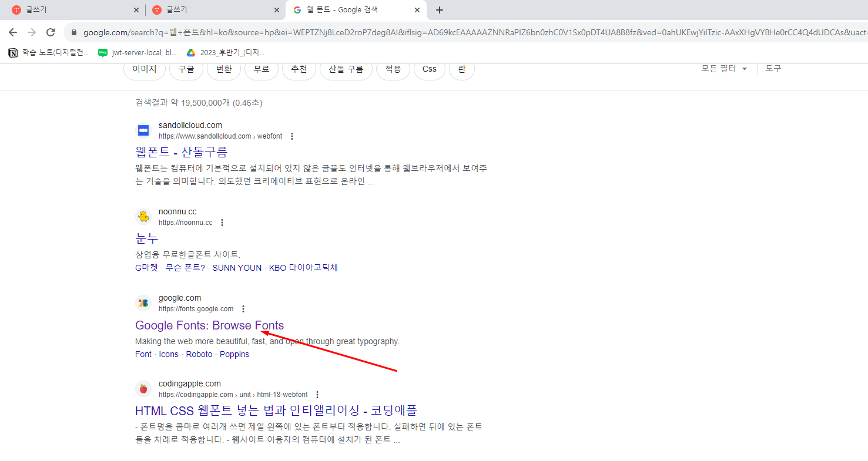Close the first 글쓰기 tab

[x=136, y=10]
